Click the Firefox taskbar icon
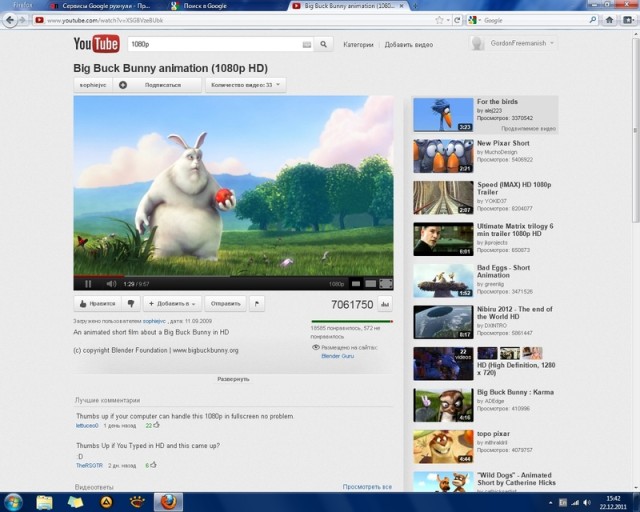Image resolution: width=640 pixels, height=512 pixels. tap(168, 502)
